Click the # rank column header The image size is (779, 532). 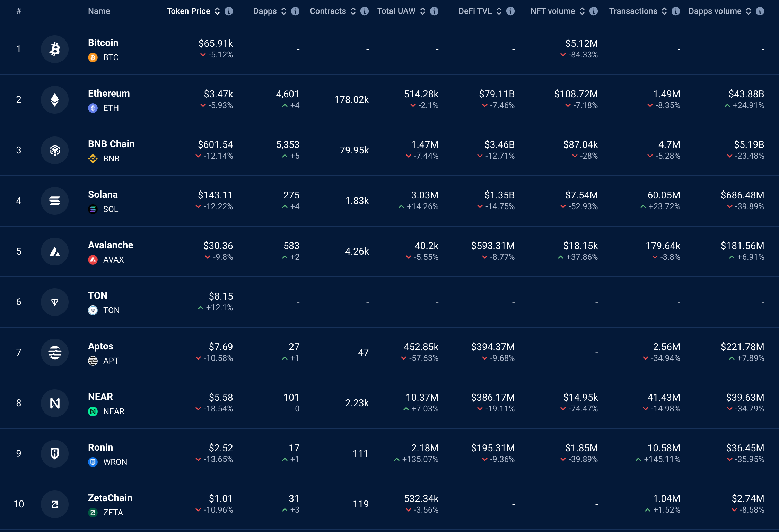(19, 11)
